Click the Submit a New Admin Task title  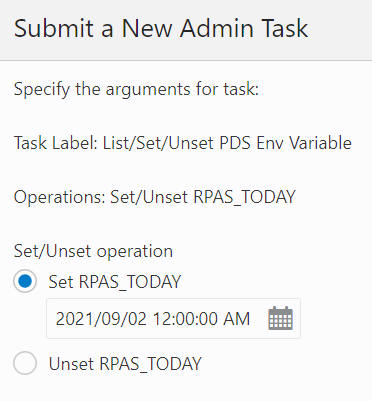pyautogui.click(x=161, y=28)
